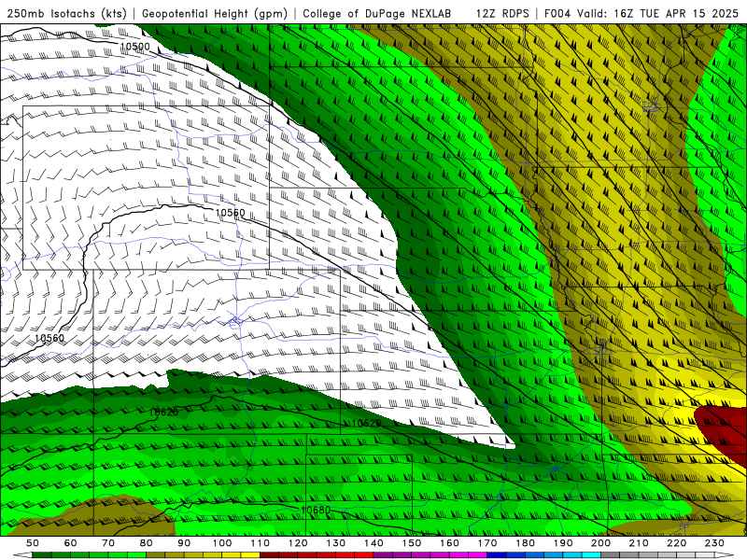This screenshot has width=747, height=560.
Task: Click the '80' value on the color scale
Action: [x=147, y=543]
